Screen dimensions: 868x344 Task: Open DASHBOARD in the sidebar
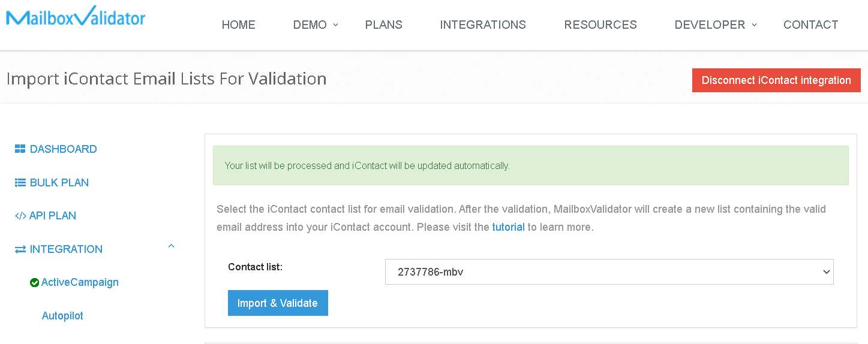[x=64, y=149]
